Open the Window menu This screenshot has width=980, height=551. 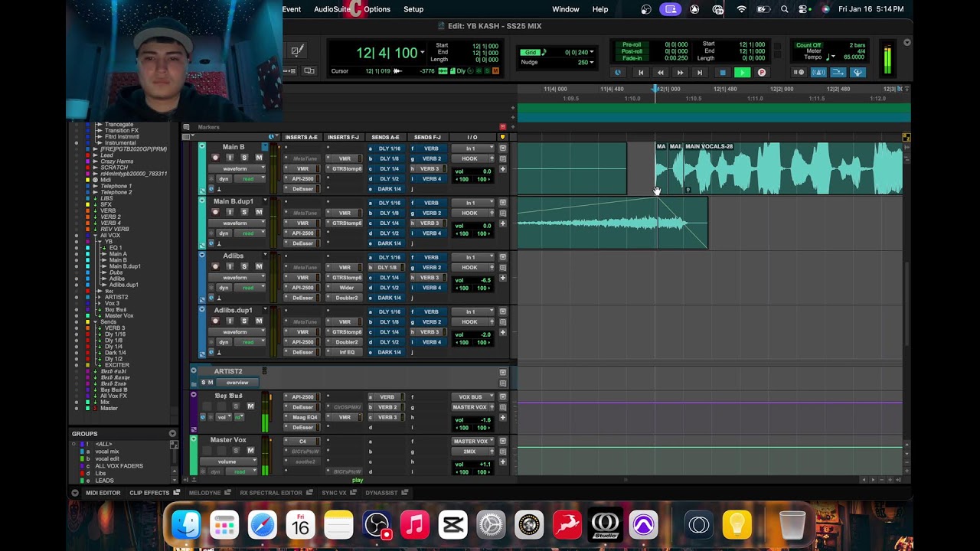tap(566, 9)
